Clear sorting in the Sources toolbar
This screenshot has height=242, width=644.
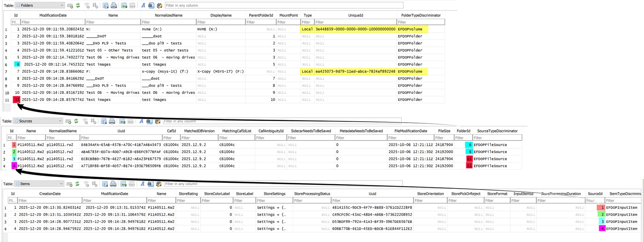coord(94,121)
